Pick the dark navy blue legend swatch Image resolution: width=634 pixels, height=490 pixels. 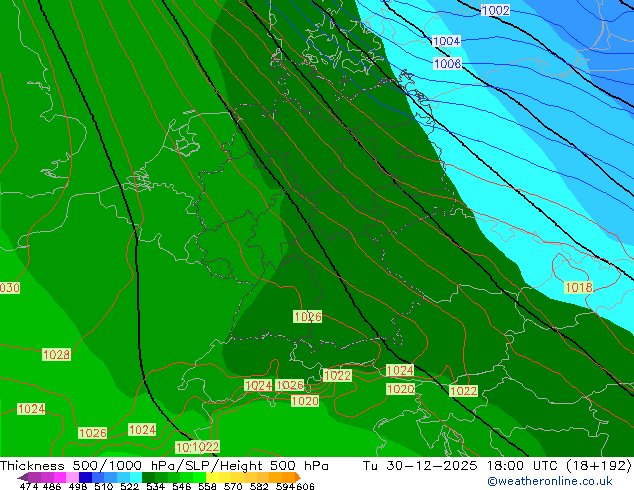85,477
